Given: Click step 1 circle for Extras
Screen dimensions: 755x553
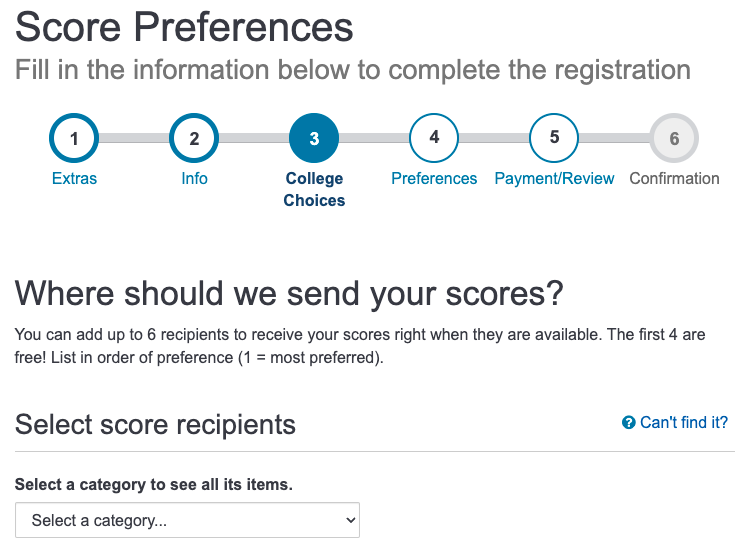Looking at the screenshot, I should 74,138.
